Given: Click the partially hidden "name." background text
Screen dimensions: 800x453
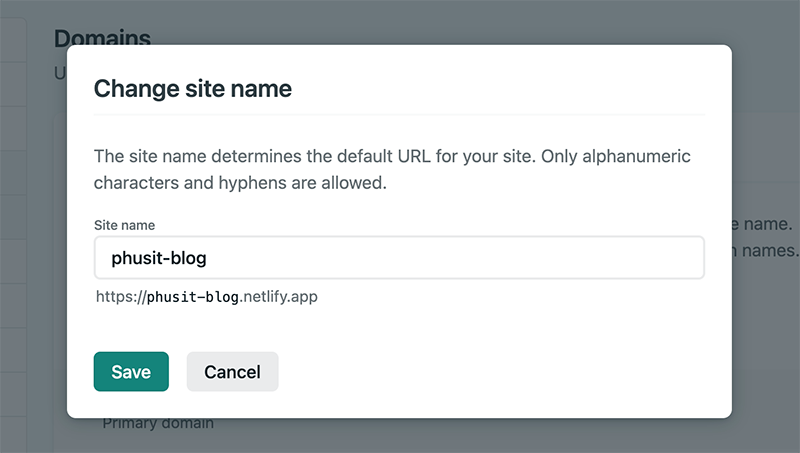Looking at the screenshot, I should pyautogui.click(x=762, y=224).
